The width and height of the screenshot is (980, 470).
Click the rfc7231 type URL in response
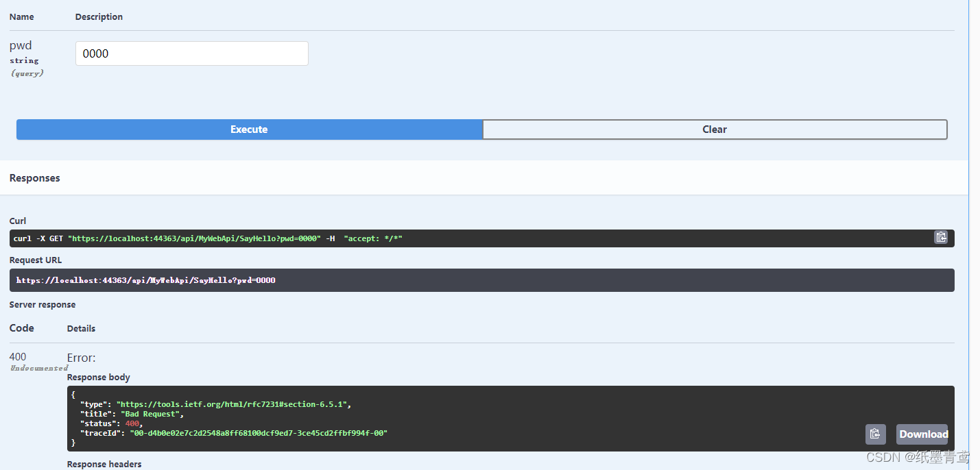click(x=233, y=404)
